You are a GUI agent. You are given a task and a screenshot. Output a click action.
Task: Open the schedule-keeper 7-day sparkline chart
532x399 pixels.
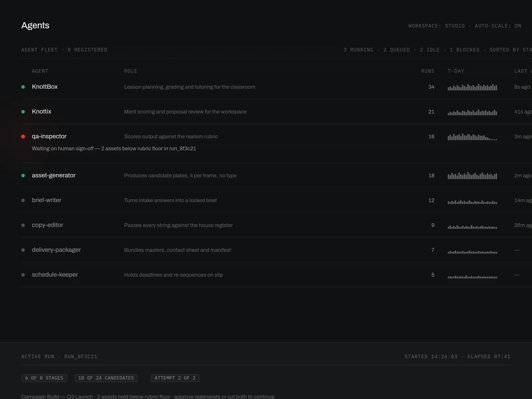pyautogui.click(x=472, y=277)
